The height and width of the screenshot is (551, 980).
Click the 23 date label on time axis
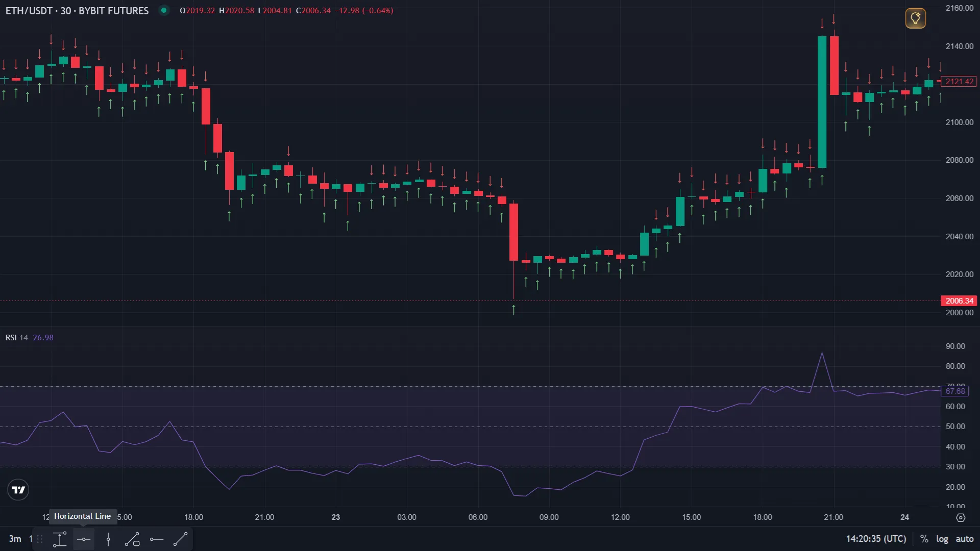335,517
